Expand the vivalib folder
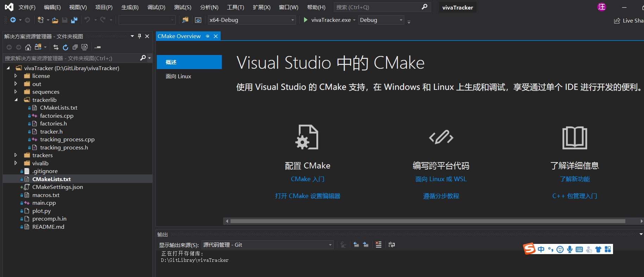 point(15,163)
